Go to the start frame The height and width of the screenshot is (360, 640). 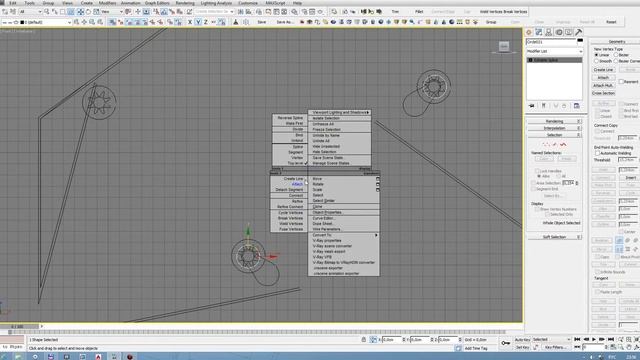pos(577,339)
